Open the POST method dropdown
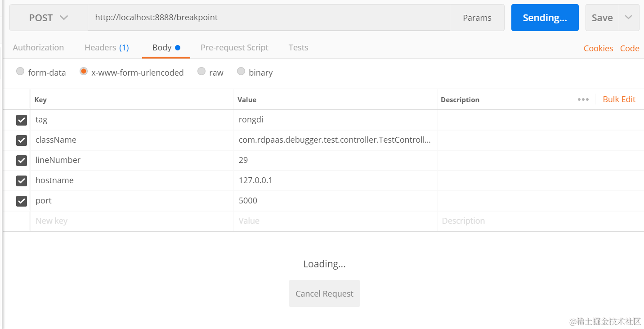Viewport: 644px width, 329px height. [49, 18]
